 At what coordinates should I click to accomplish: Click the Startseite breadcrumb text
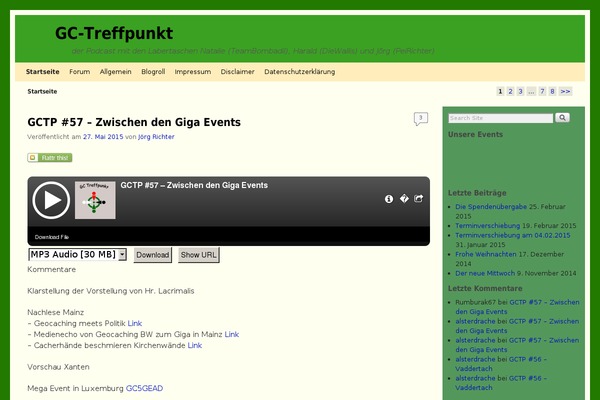(x=42, y=91)
